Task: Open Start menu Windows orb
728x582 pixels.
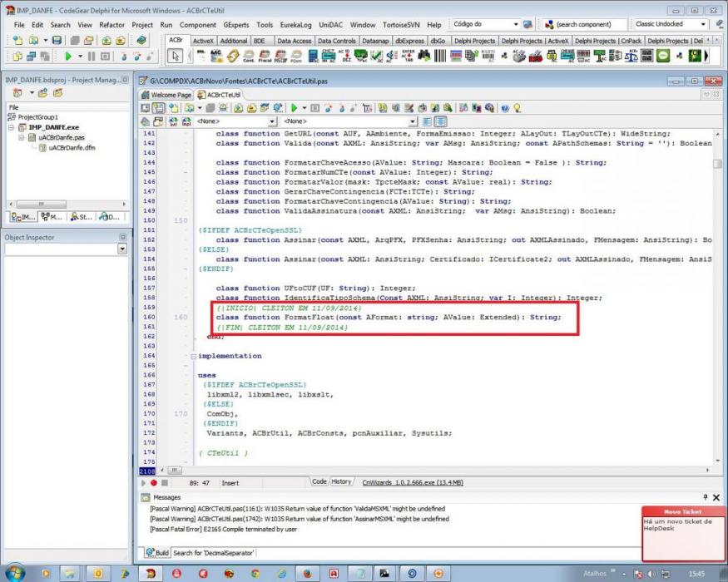Action: click(14, 573)
